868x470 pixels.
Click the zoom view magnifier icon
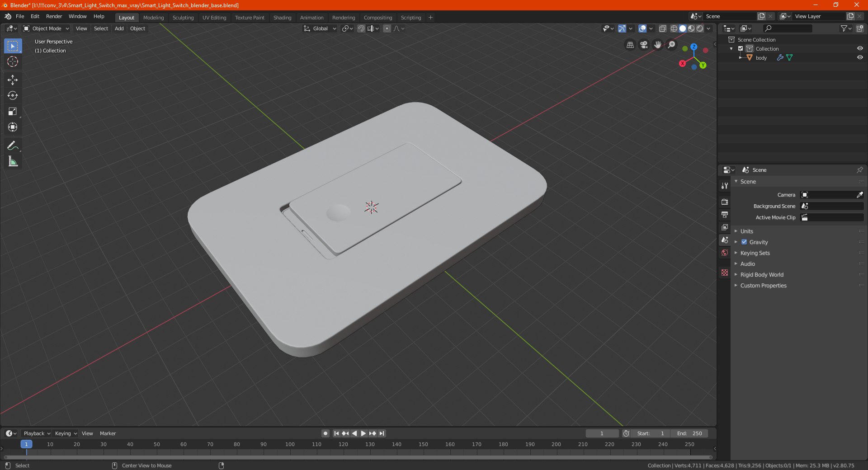coord(672,45)
